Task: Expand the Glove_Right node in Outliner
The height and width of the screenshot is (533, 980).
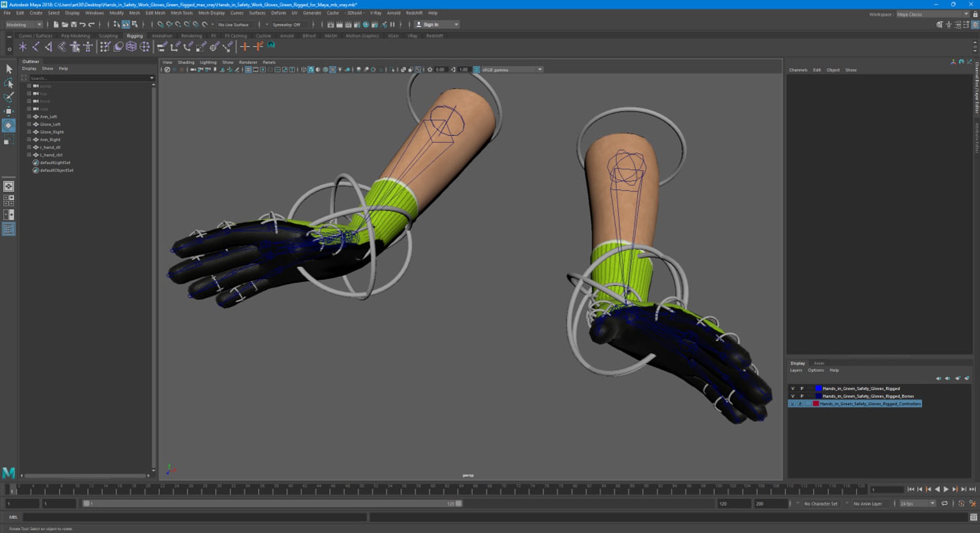Action: pos(29,132)
